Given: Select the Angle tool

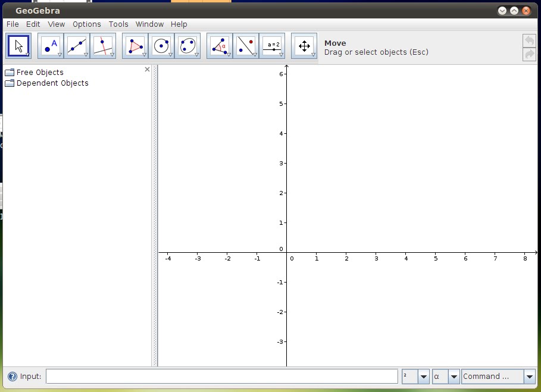Looking at the screenshot, I should [x=220, y=46].
